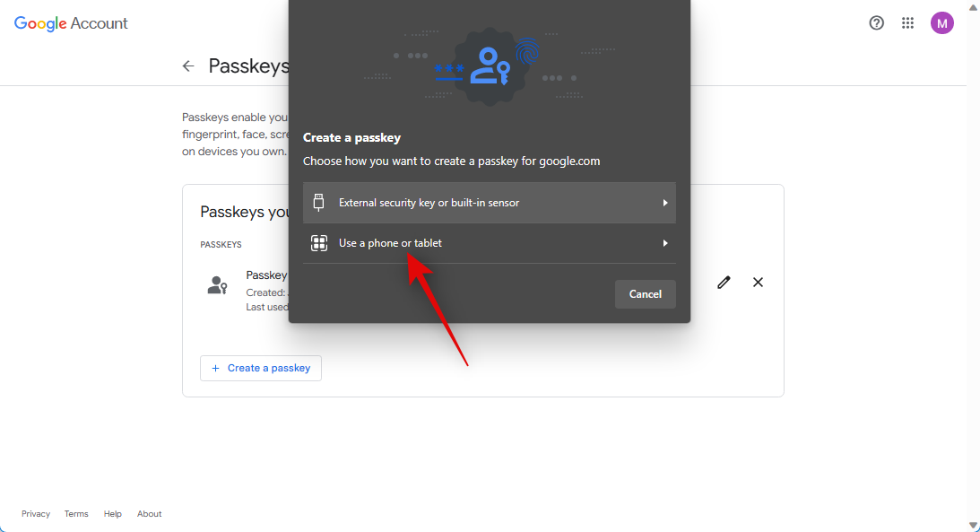Viewport: 980px width, 532px height.
Task: Open the Google apps grid
Action: 907,23
